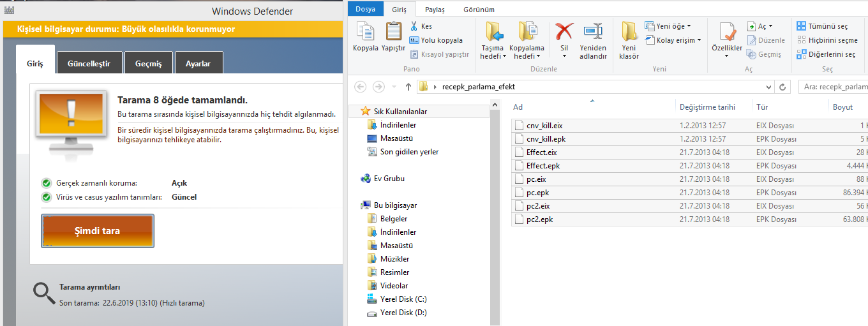Click the breadcrumb arrow before recepk_parlama_efekt

(x=435, y=87)
